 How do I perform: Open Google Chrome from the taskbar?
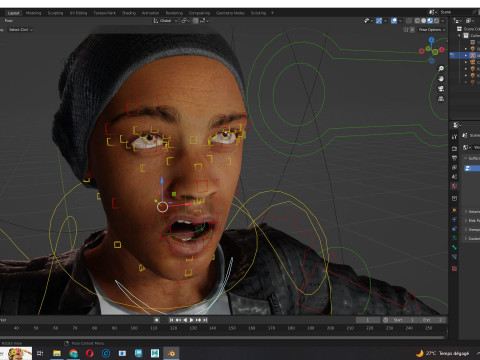[x=73, y=353]
